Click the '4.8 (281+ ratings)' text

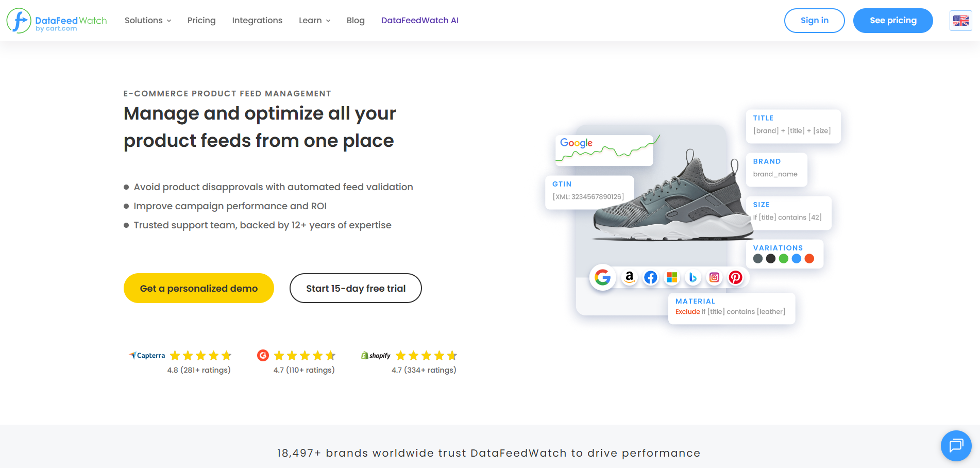(x=199, y=370)
